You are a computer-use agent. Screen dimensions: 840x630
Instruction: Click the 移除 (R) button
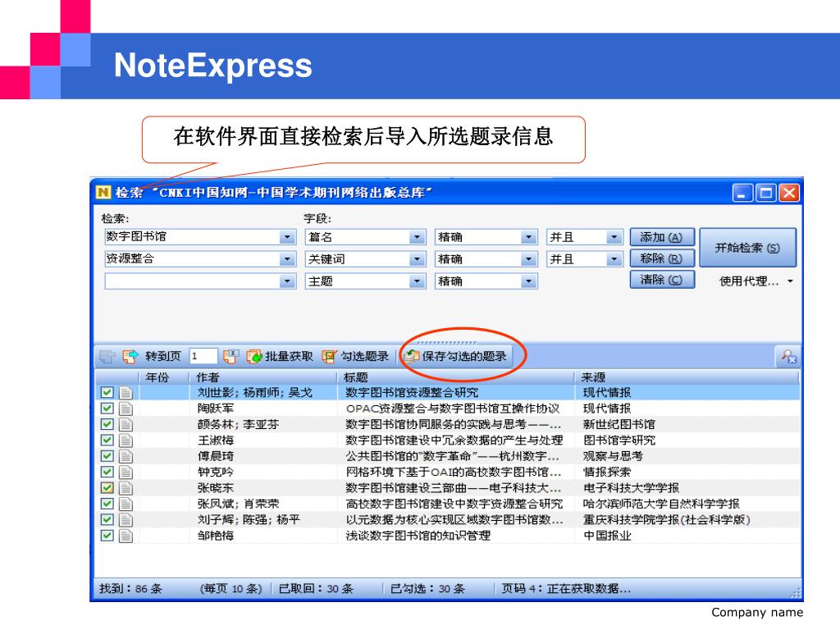[x=662, y=258]
